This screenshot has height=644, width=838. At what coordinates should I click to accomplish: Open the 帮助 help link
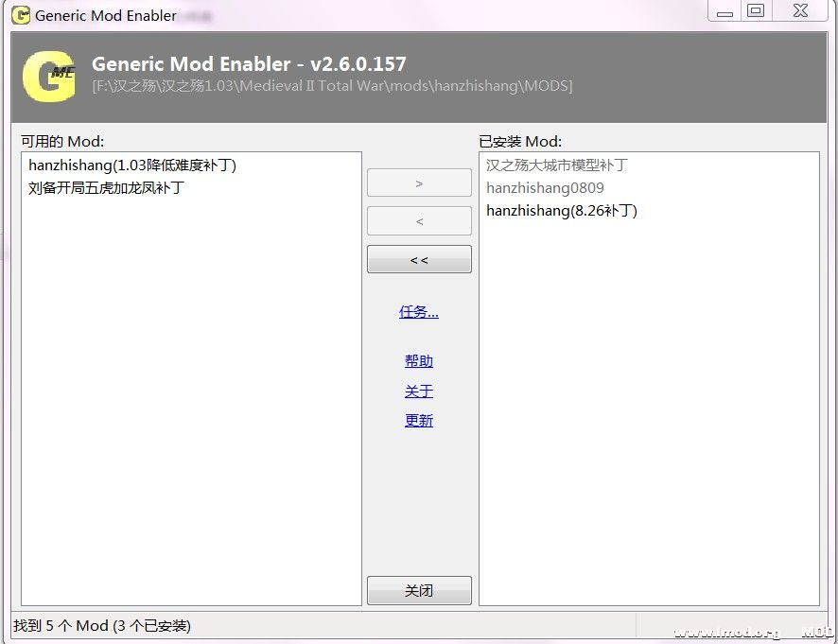[419, 361]
